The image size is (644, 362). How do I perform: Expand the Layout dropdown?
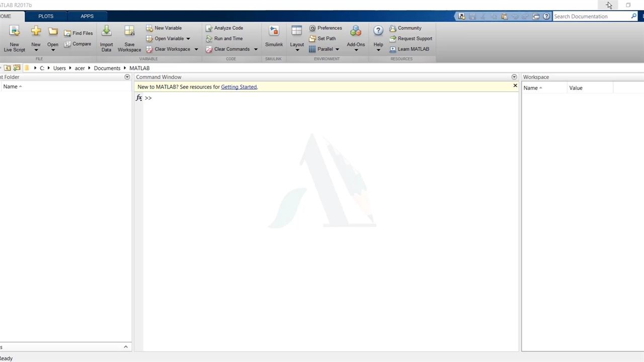click(x=297, y=50)
